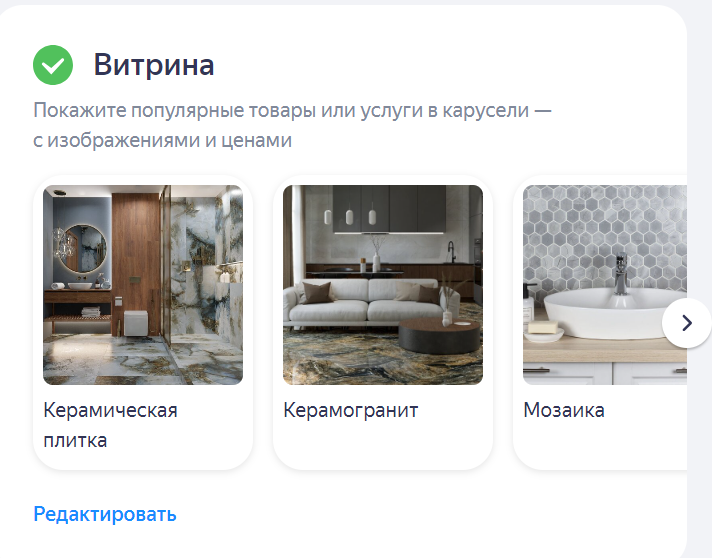Click the round mirror in the bathroom photo
Viewport: 712px width, 558px height.
coord(83,248)
